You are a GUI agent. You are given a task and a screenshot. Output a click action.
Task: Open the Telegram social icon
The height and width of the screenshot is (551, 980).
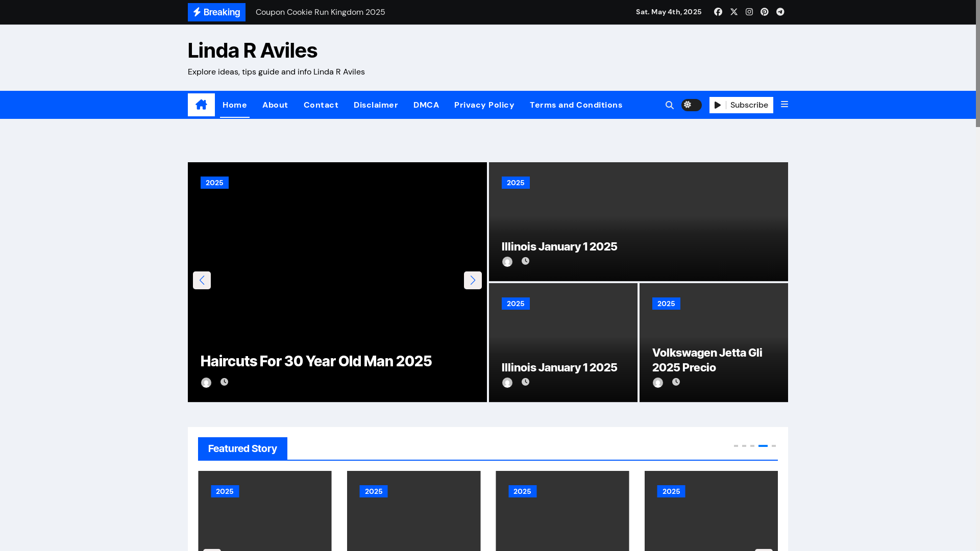point(780,12)
